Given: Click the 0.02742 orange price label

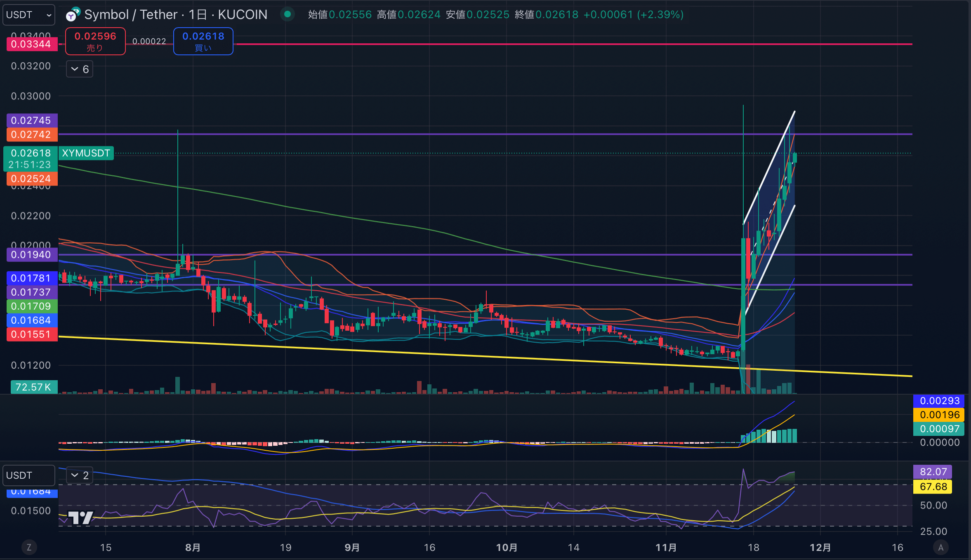Looking at the screenshot, I should (31, 134).
